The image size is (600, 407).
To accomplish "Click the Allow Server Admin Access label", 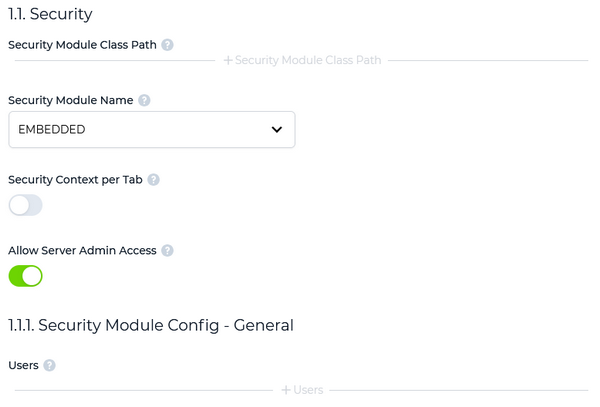I will [x=82, y=251].
